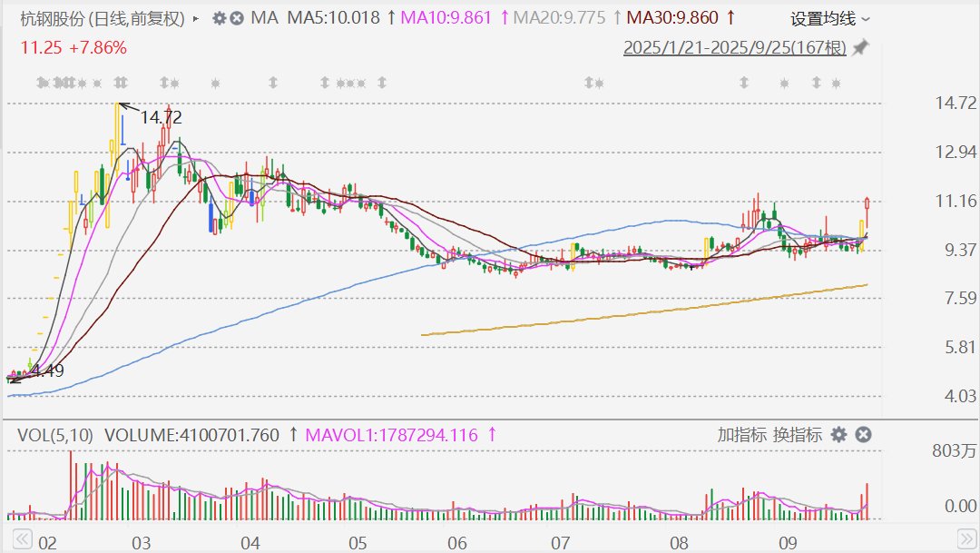
Task: Open MA indicator settings gear
Action: 220,18
